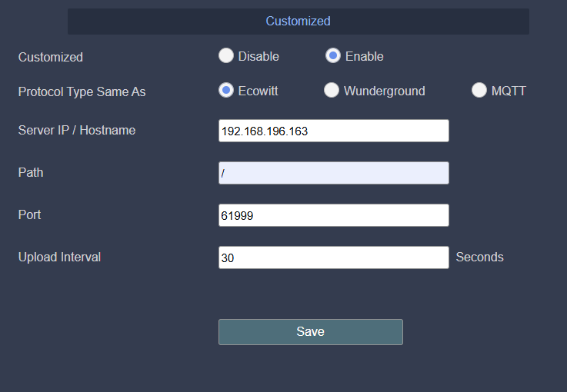Click the 'Protocol Type Same As' label

pyautogui.click(x=82, y=91)
